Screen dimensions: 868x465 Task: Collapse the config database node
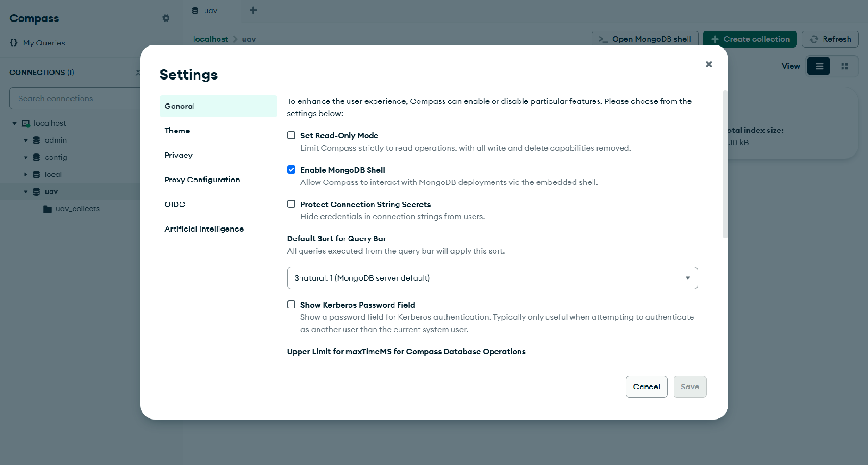click(x=26, y=157)
